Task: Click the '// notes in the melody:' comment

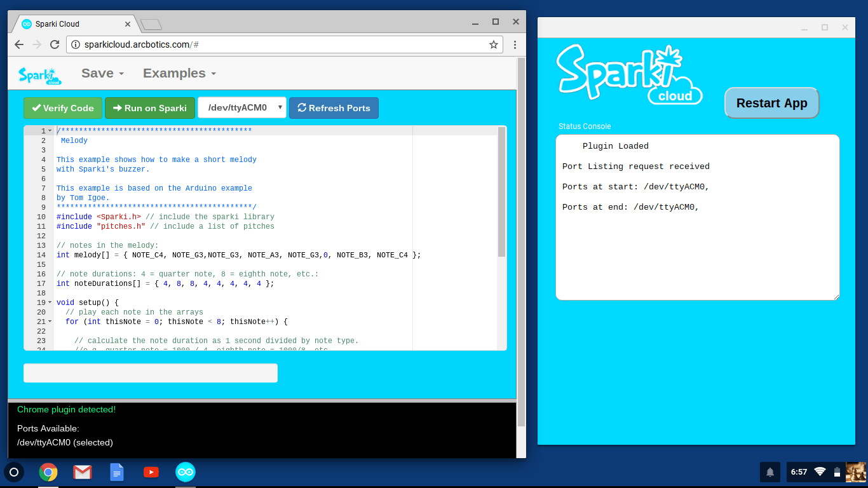Action: click(107, 245)
